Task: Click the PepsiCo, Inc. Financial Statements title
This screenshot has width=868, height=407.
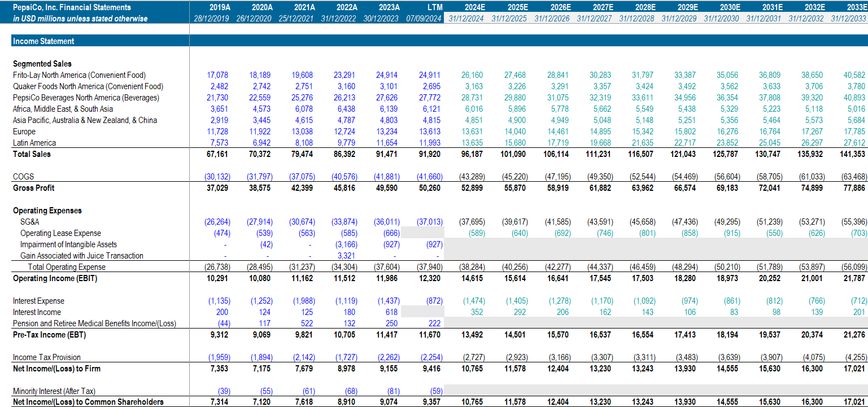Action: click(72, 7)
